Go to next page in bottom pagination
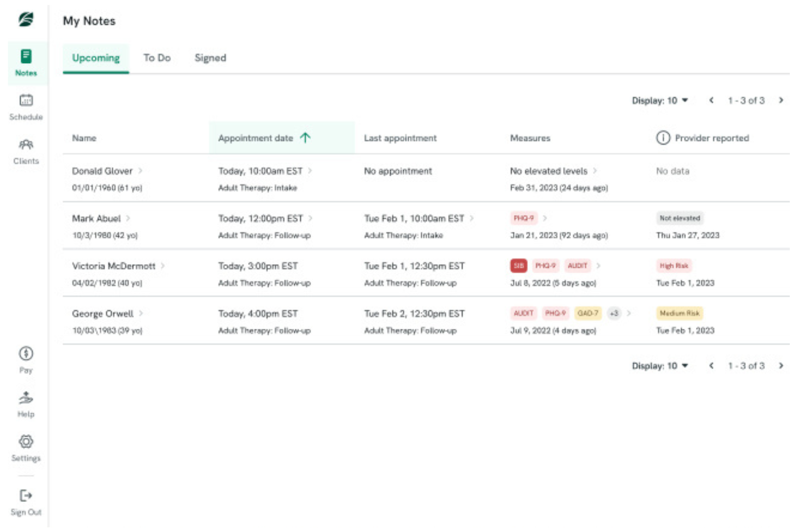Viewport: 798px width, 532px height. coord(781,365)
